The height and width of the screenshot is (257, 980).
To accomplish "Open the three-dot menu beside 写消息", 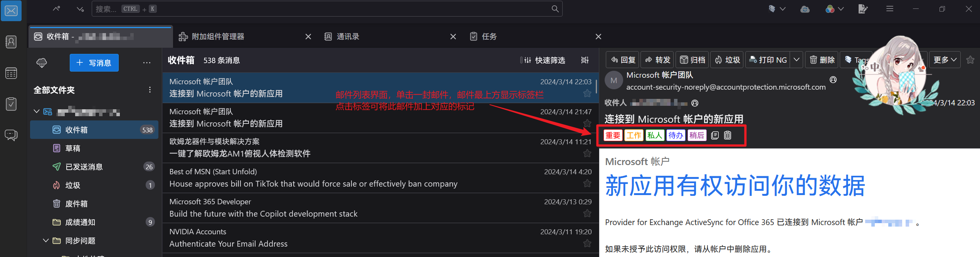I will [x=147, y=63].
